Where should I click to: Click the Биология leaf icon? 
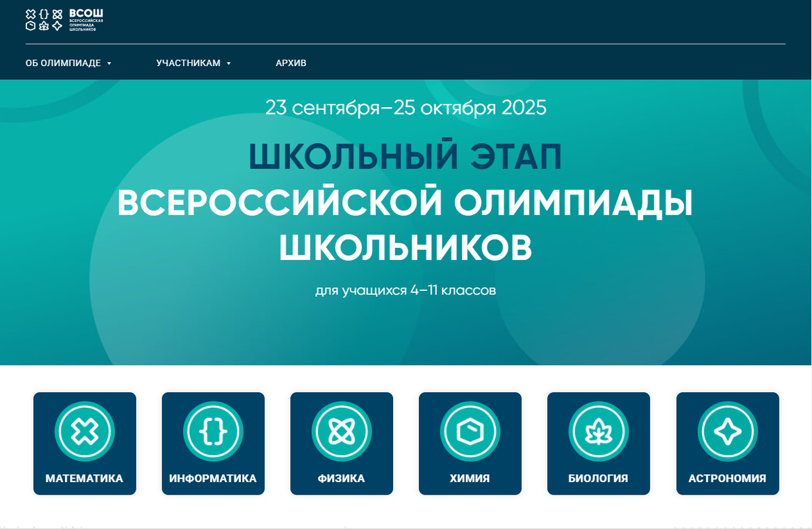[x=598, y=432]
